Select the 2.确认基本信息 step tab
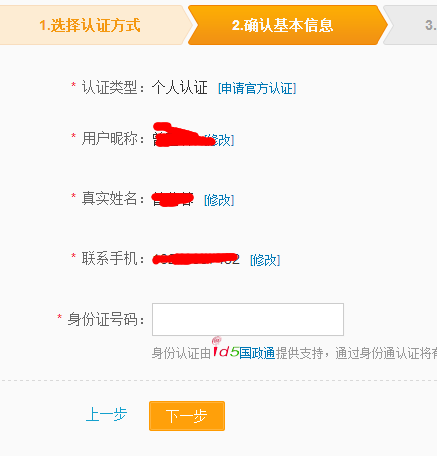 [x=283, y=25]
